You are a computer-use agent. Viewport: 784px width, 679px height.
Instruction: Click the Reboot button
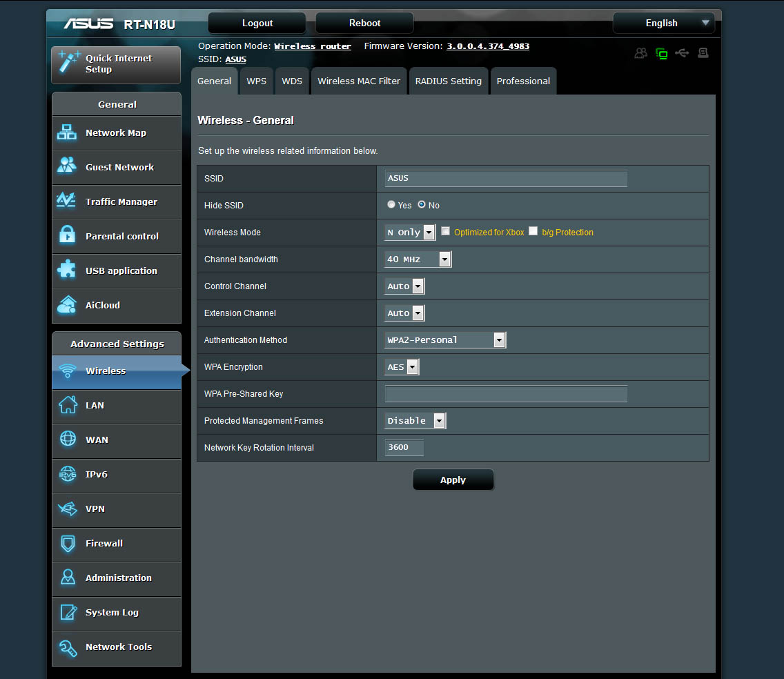364,23
